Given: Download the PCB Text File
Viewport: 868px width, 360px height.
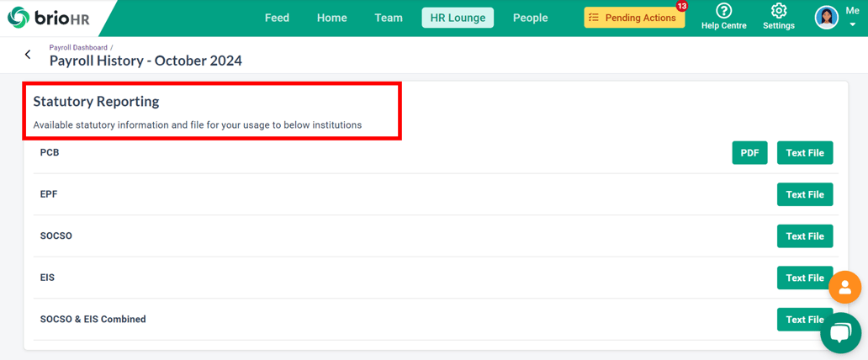Looking at the screenshot, I should pos(804,153).
